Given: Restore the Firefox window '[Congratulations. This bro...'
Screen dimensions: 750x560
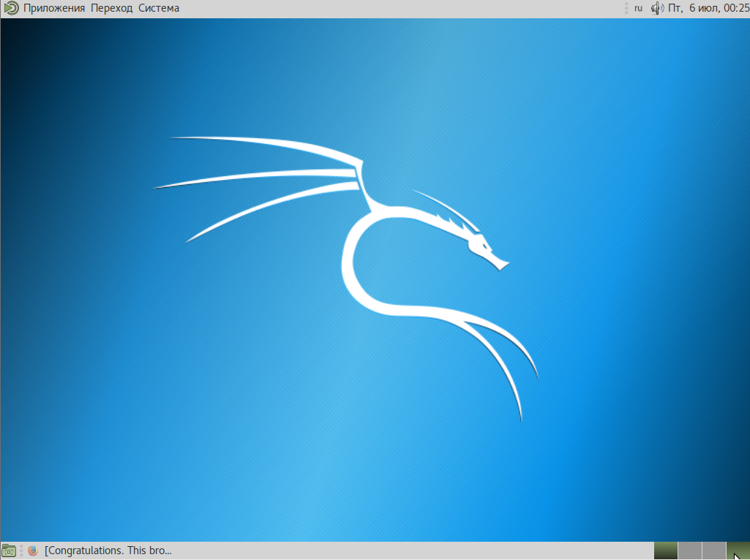Looking at the screenshot, I should click(x=100, y=550).
